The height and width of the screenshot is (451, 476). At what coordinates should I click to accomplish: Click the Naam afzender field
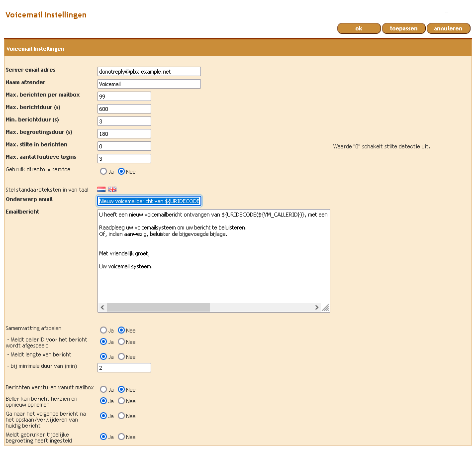[x=149, y=84]
